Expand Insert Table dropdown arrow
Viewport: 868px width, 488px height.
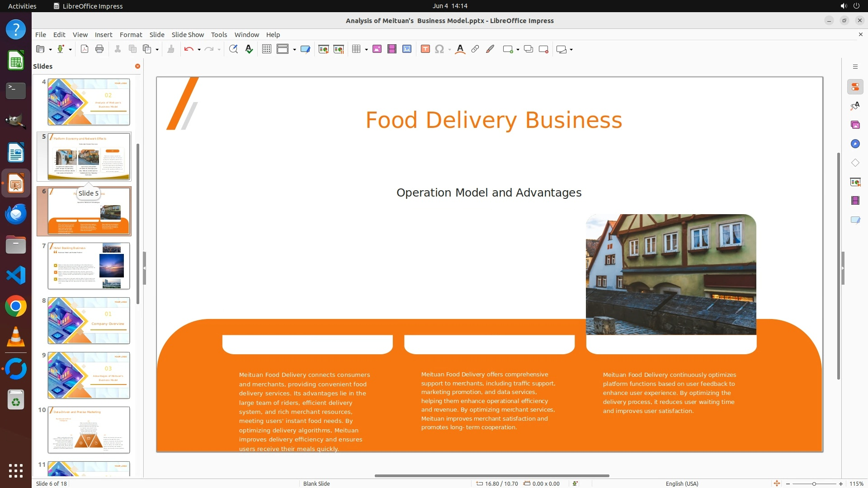366,49
